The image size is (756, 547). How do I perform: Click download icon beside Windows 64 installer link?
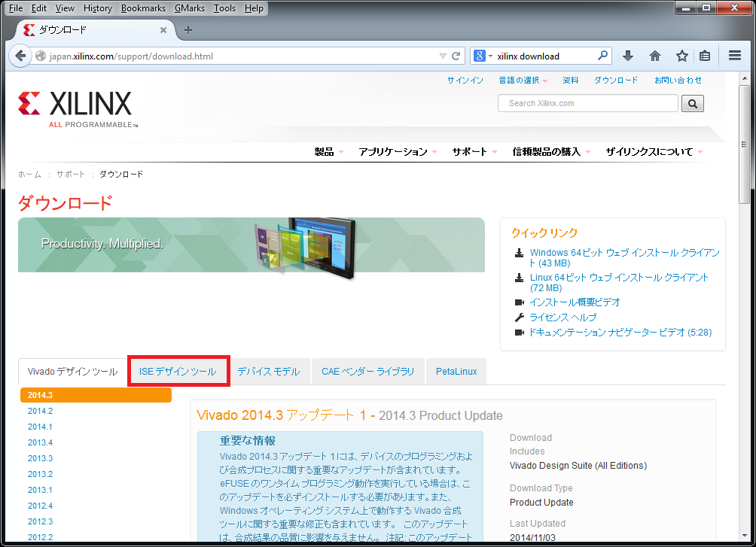point(520,253)
